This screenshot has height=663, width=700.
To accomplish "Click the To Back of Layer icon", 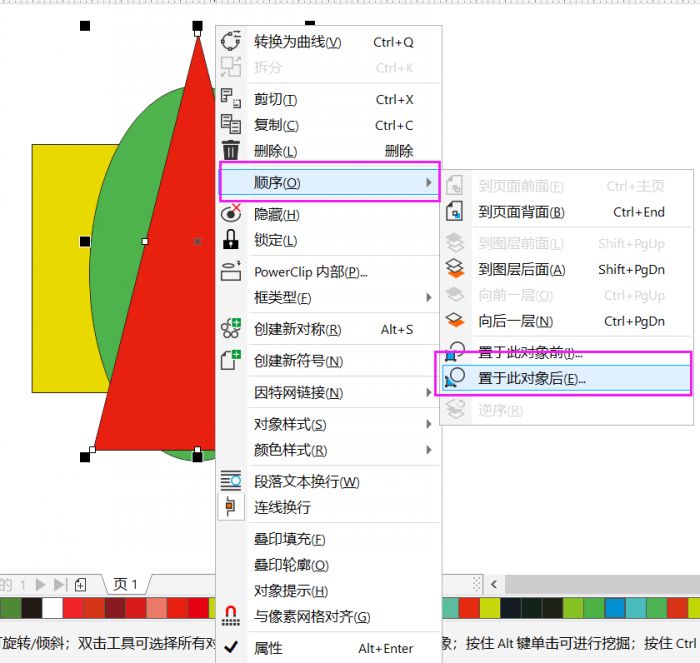I will coord(455,268).
